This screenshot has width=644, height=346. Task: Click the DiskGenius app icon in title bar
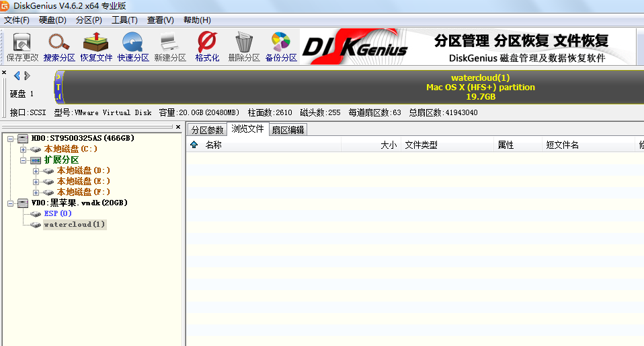click(5, 6)
